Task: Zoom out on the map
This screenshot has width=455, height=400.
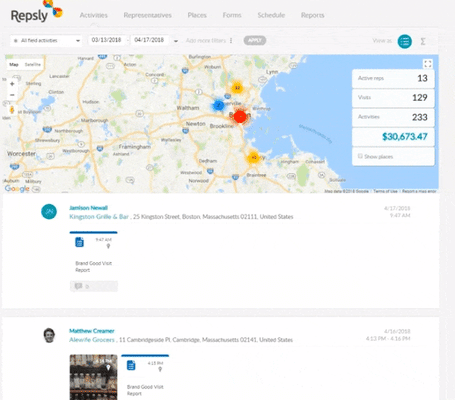Action: tap(12, 95)
